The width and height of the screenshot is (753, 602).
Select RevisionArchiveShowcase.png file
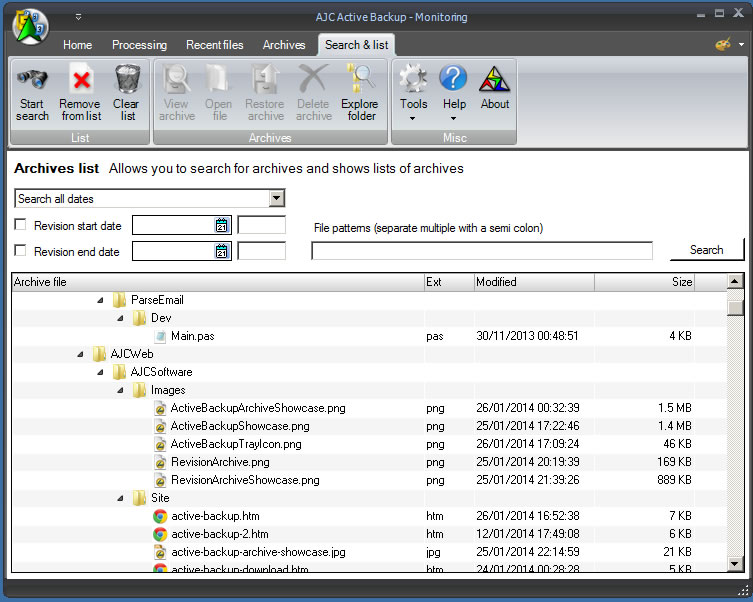245,481
